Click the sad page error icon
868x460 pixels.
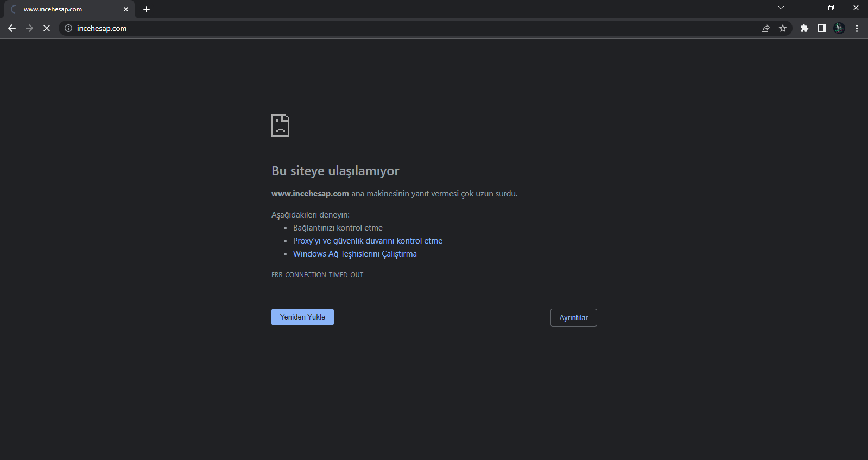pyautogui.click(x=280, y=125)
